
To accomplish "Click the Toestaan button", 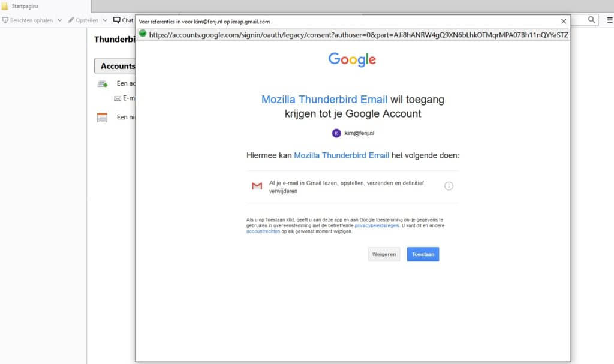I will click(x=423, y=254).
